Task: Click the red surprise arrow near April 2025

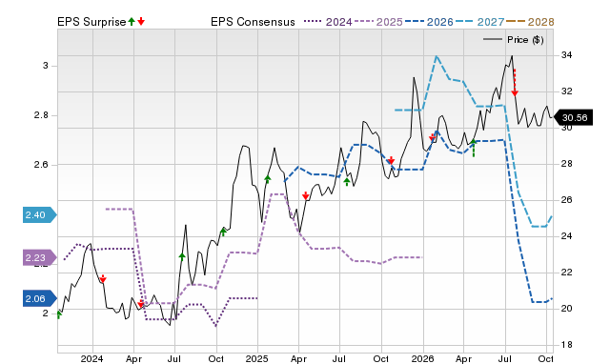Action: point(305,195)
